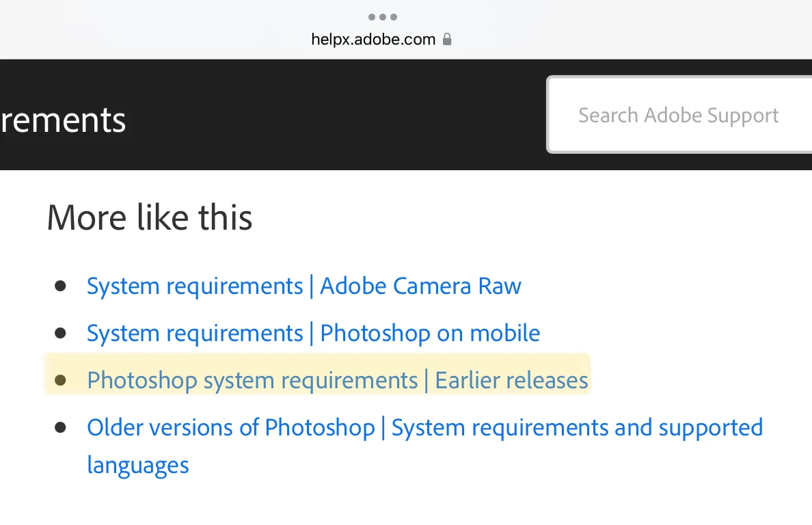The height and width of the screenshot is (525, 812).
Task: Click the bullet beside Older versions of Photoshop
Action: pos(60,427)
